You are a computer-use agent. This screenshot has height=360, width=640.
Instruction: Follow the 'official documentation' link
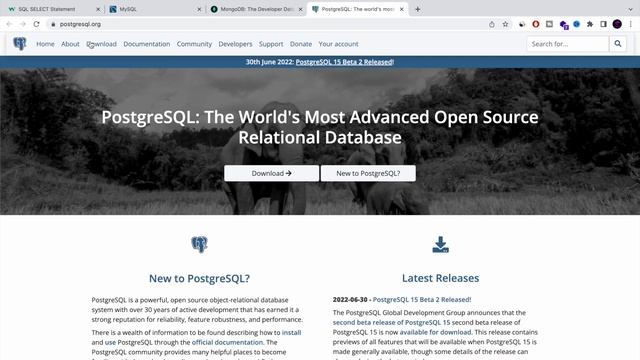(227, 342)
